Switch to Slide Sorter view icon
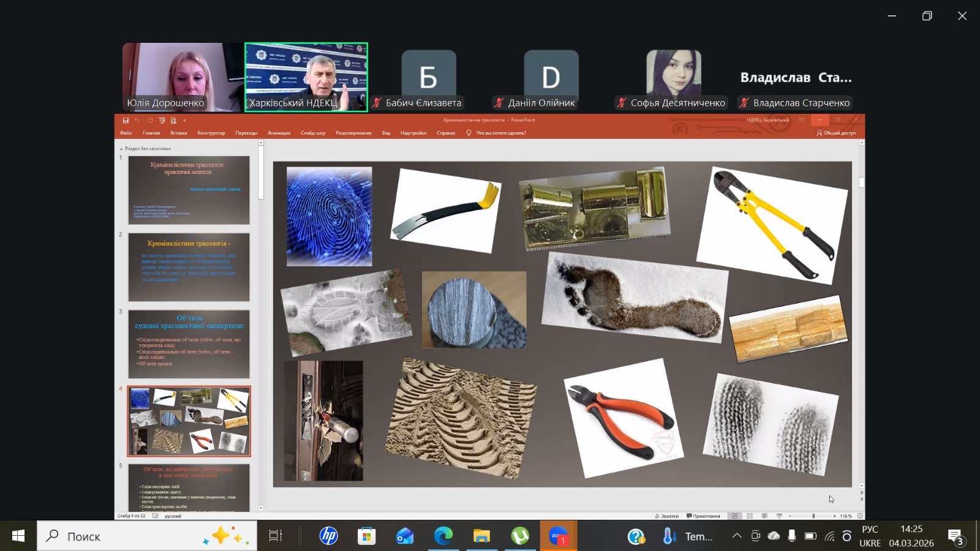The width and height of the screenshot is (980, 551). click(x=750, y=516)
